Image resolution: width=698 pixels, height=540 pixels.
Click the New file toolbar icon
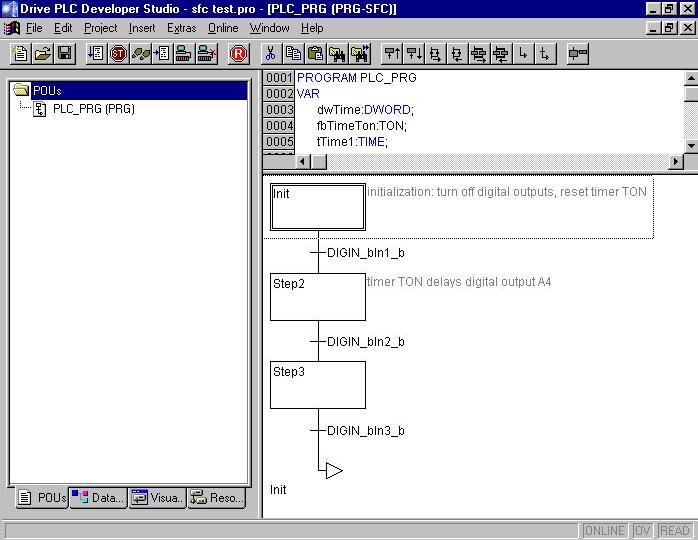[21, 54]
